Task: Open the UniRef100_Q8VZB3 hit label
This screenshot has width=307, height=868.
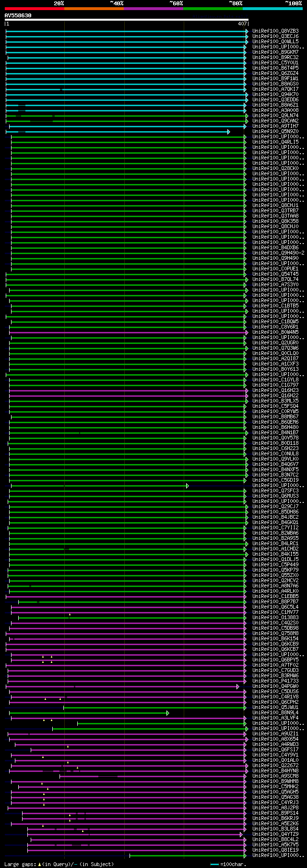Action: click(275, 31)
